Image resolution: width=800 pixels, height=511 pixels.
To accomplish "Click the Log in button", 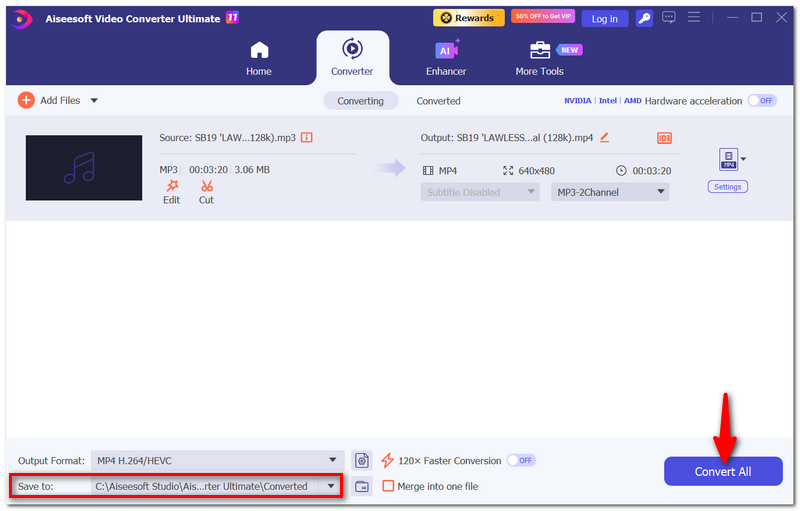I will pos(605,19).
